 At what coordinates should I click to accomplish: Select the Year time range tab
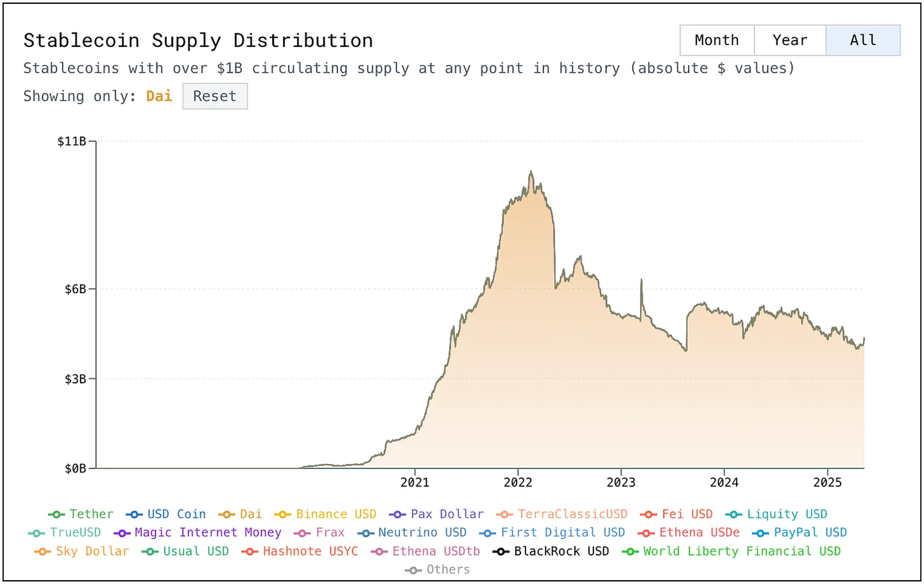(790, 40)
